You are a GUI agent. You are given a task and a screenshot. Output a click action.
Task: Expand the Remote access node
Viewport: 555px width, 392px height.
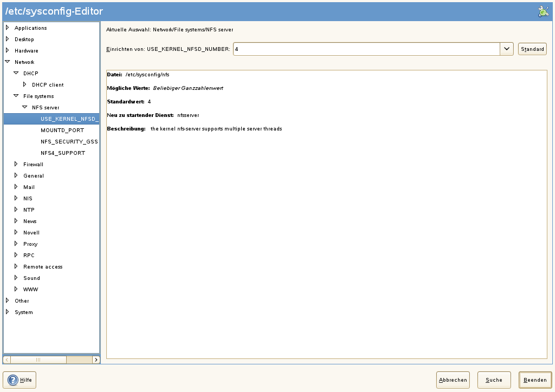[16, 266]
